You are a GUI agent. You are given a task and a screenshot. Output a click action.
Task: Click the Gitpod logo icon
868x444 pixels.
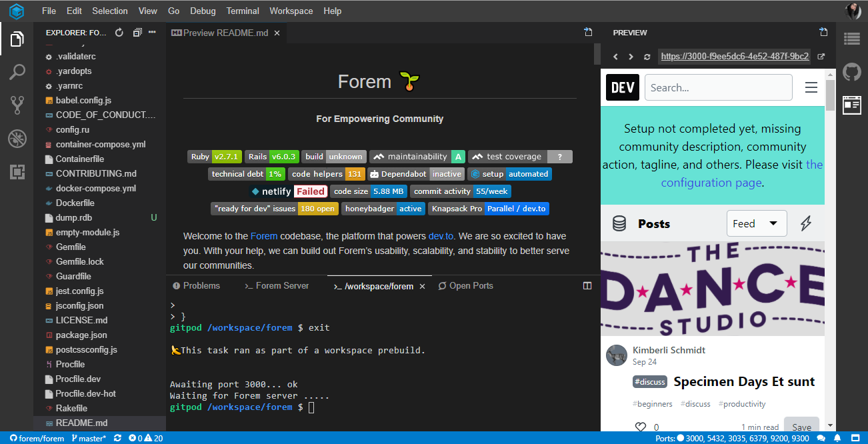click(17, 11)
